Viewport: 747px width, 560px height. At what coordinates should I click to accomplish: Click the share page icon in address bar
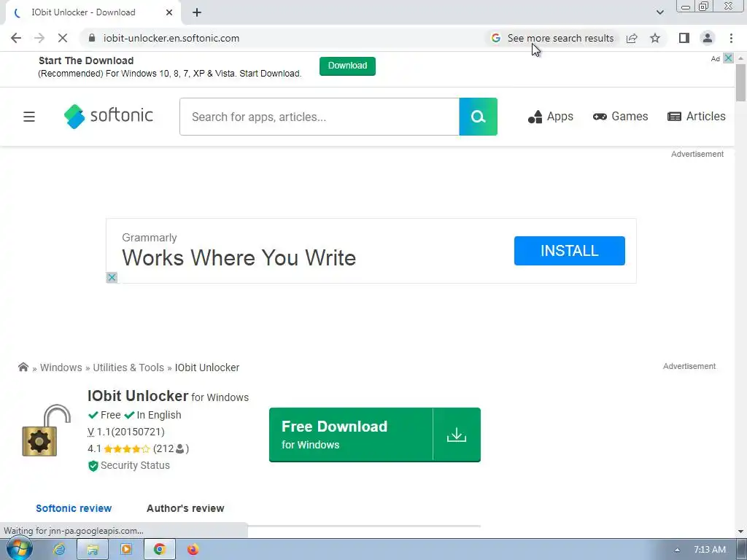coord(632,38)
